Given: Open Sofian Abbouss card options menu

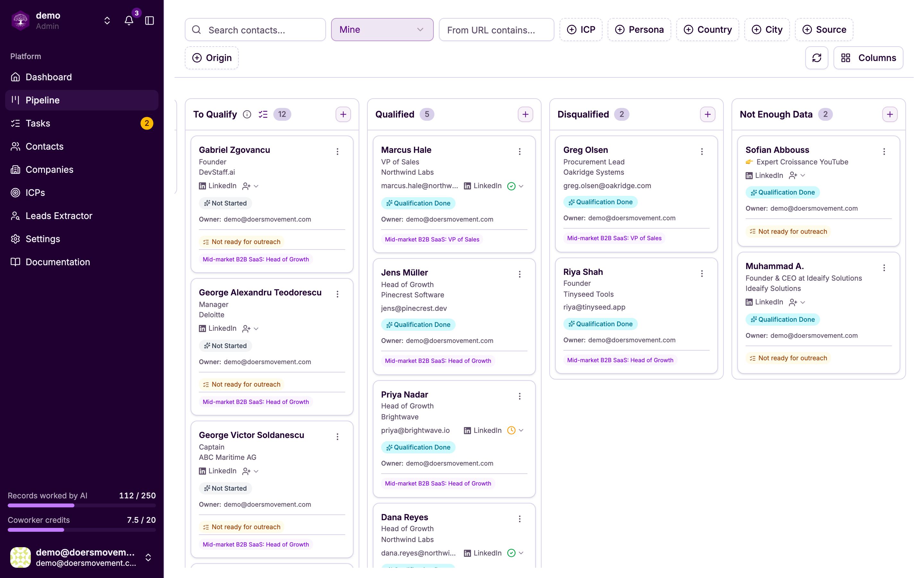Looking at the screenshot, I should pyautogui.click(x=884, y=152).
